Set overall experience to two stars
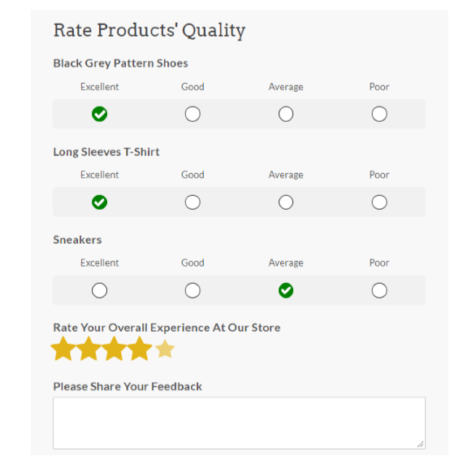The height and width of the screenshot is (465, 476). click(x=89, y=349)
